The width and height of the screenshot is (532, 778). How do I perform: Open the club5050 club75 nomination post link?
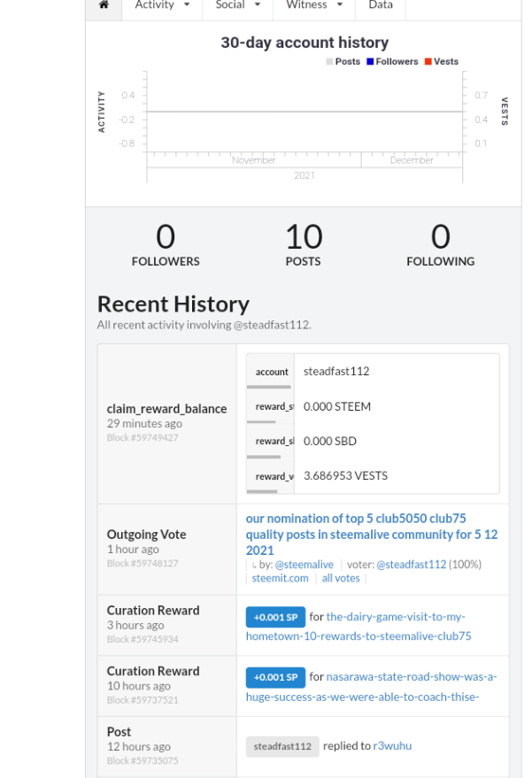coord(371,535)
